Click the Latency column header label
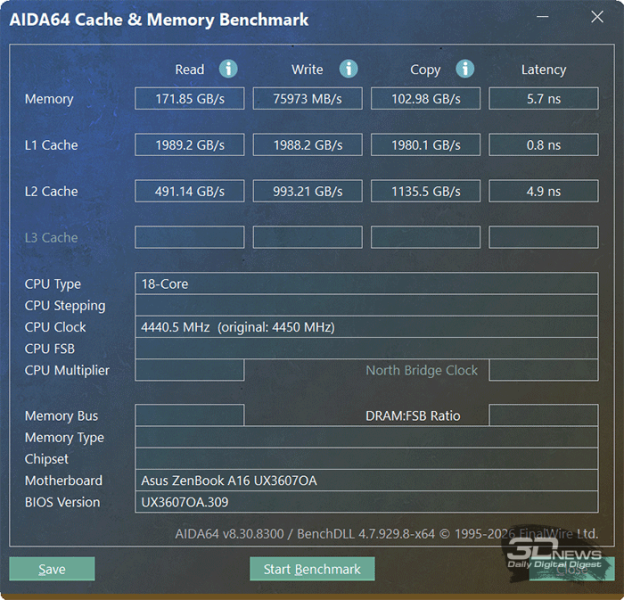 pos(544,70)
